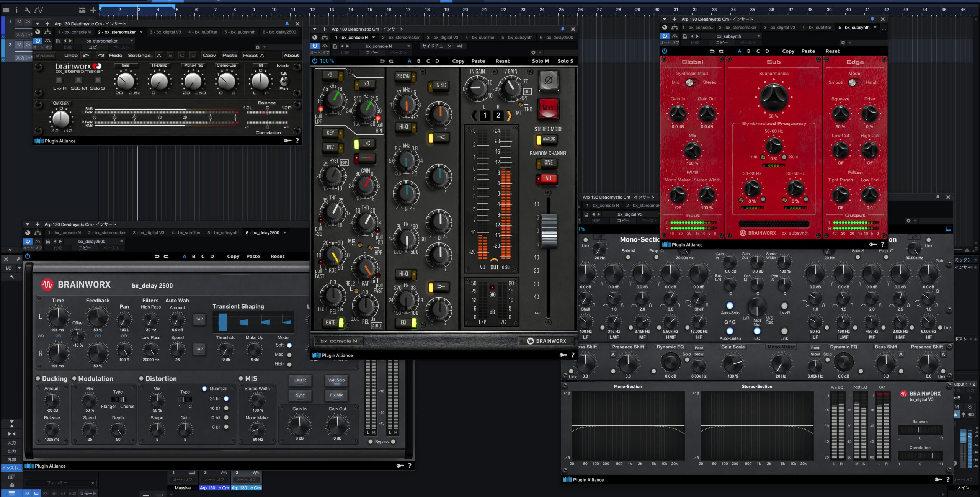This screenshot has width=980, height=497.
Task: Click the undo arrow in bx_console N toolbar
Action: tap(382, 61)
